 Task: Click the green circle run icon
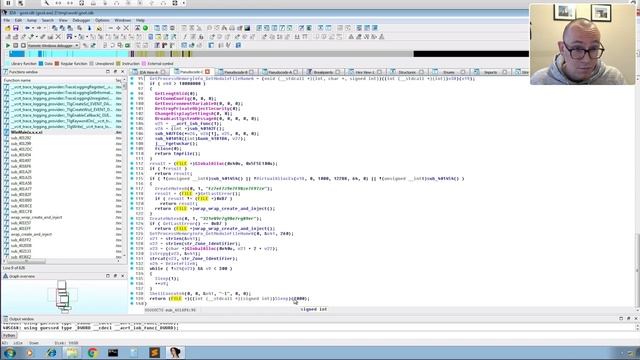(145, 28)
